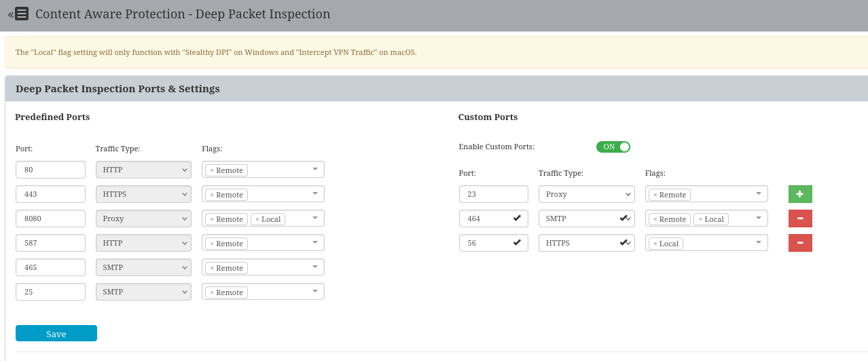The width and height of the screenshot is (868, 361).
Task: Open Traffic Type dropdown for port 25
Action: pyautogui.click(x=143, y=292)
